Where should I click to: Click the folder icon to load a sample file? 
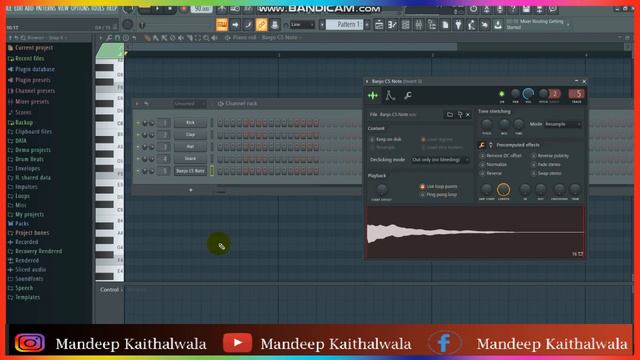tap(449, 115)
